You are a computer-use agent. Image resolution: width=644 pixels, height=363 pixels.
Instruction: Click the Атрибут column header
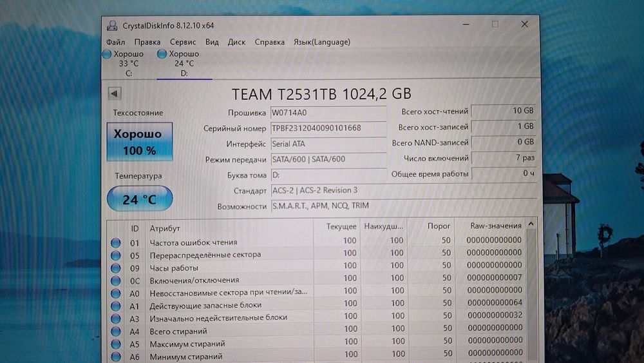tap(229, 228)
